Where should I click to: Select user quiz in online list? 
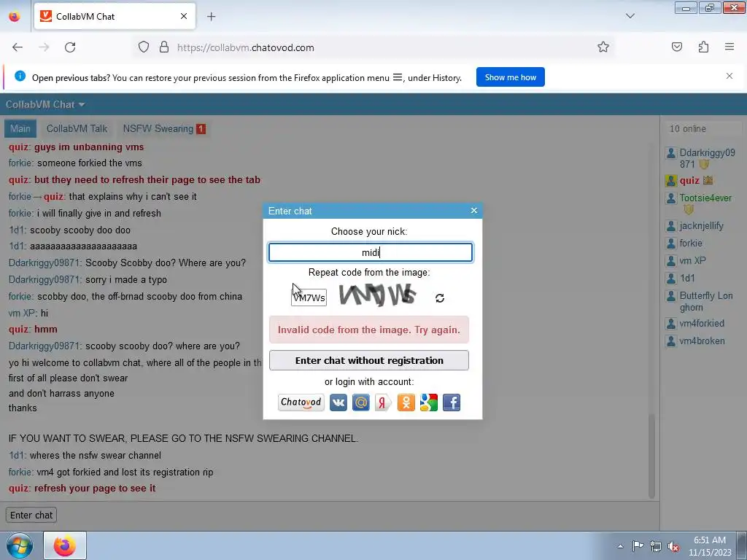pos(689,181)
